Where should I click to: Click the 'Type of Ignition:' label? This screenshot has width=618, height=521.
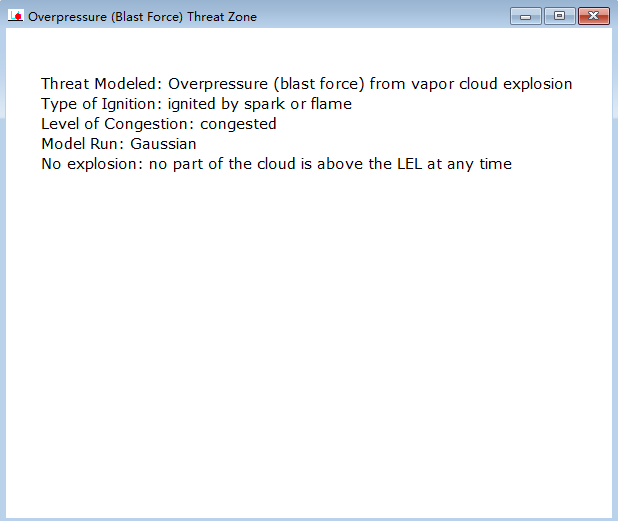(x=101, y=104)
